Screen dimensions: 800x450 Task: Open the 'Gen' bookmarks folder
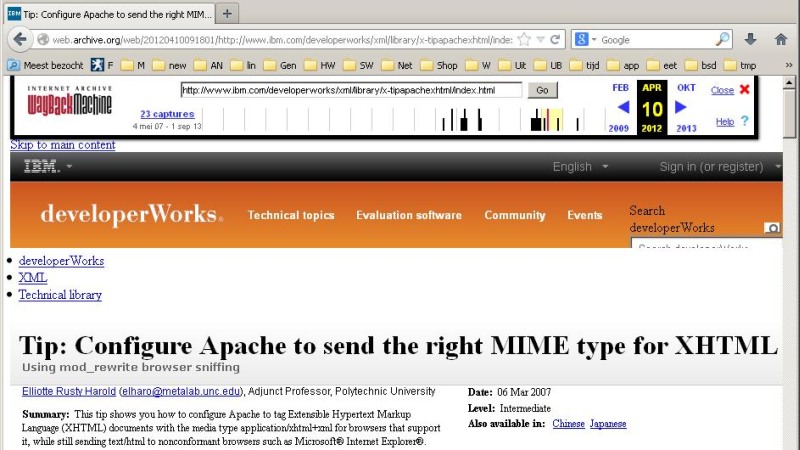[x=281, y=65]
